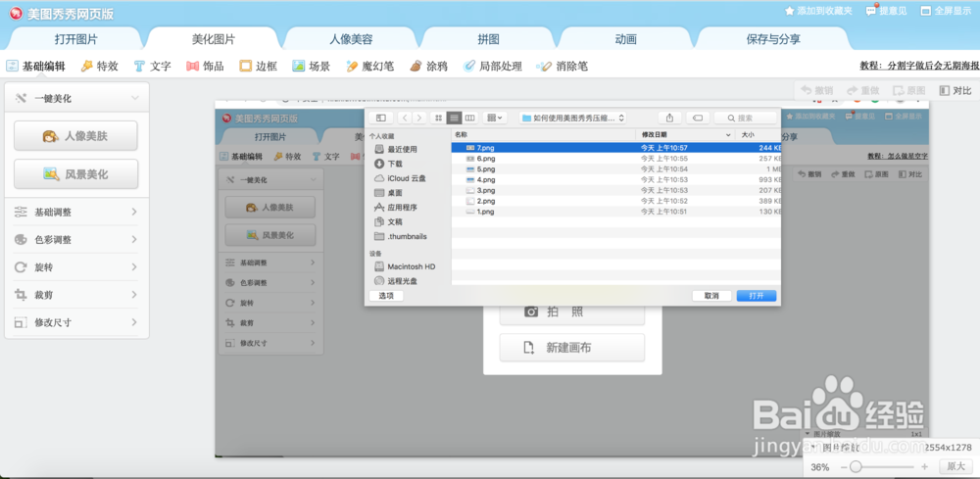Expand 色彩调整 in the main left sidebar
980x479 pixels.
pyautogui.click(x=76, y=240)
